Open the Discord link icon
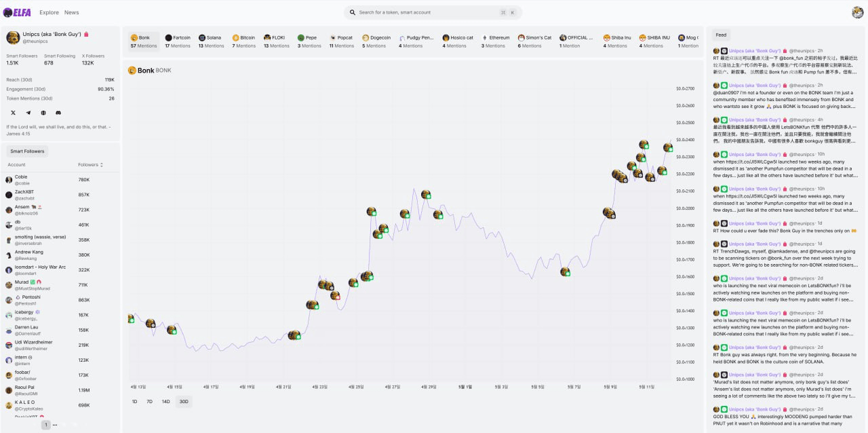The height and width of the screenshot is (433, 868). (x=58, y=113)
